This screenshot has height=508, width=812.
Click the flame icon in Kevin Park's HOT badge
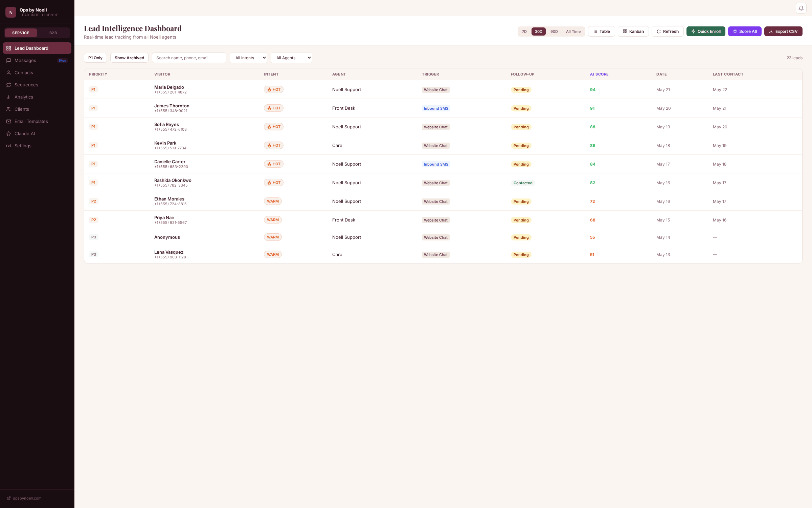coord(269,146)
